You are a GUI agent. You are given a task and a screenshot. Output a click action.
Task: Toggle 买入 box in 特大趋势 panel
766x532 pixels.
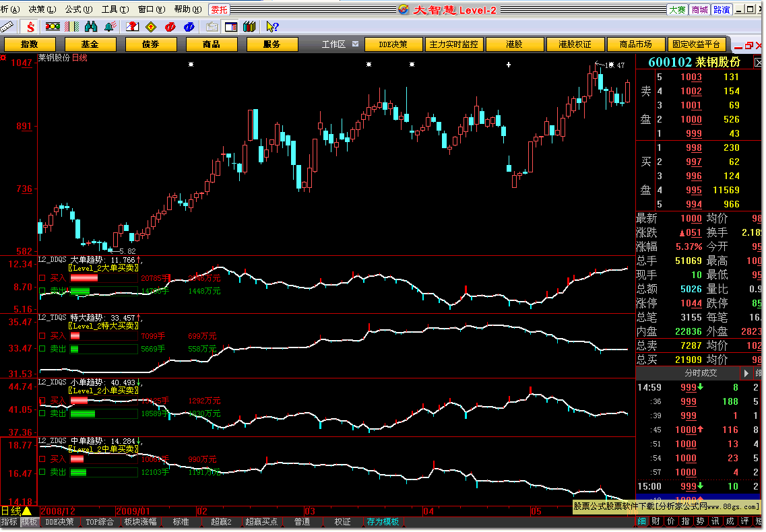pos(42,336)
